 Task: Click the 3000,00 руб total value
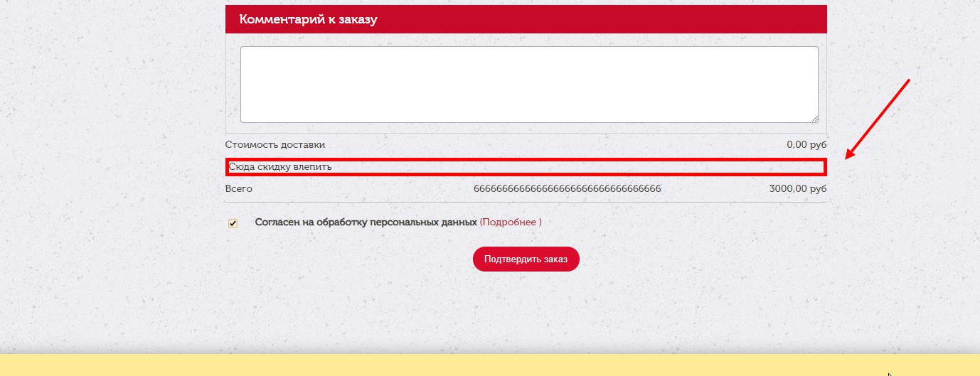(x=798, y=189)
